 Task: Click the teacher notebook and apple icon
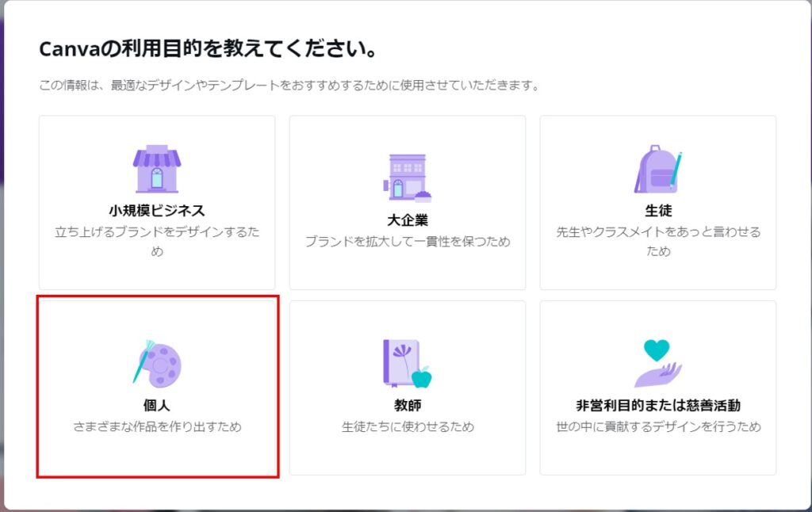pyautogui.click(x=408, y=364)
